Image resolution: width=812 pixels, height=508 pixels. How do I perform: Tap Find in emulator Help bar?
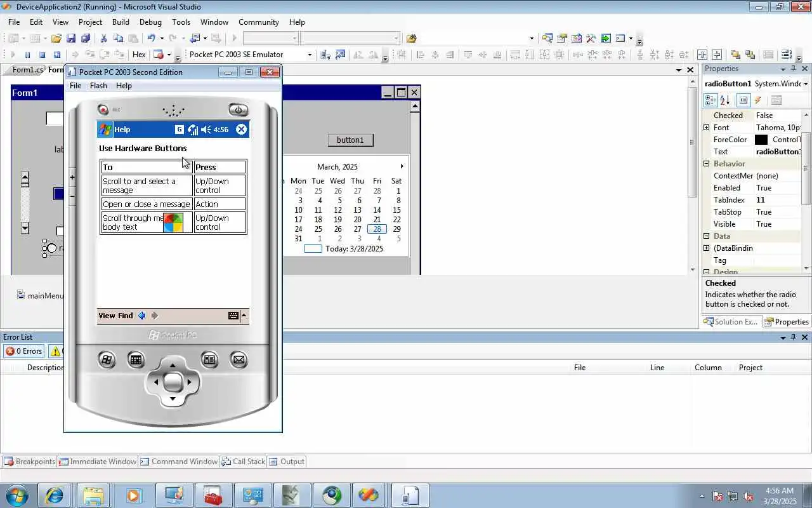click(125, 316)
